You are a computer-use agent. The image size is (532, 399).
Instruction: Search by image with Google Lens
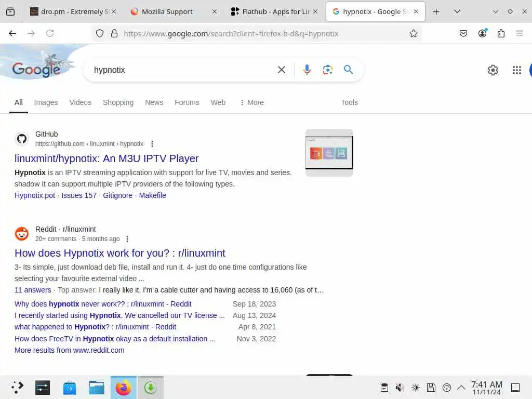[x=327, y=70]
